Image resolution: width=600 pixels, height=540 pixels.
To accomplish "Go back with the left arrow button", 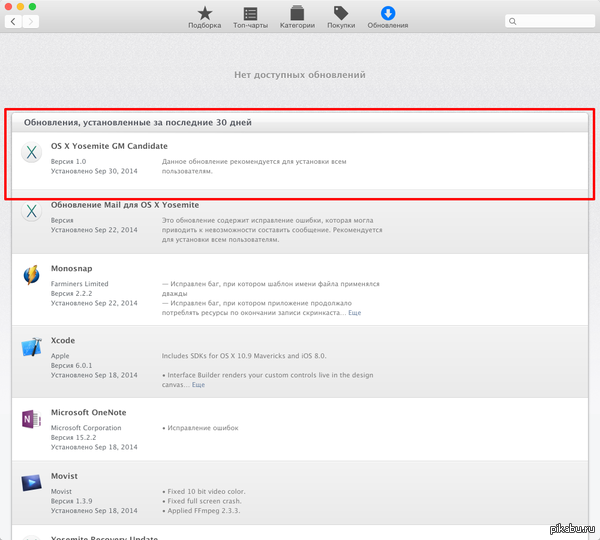I will [x=13, y=21].
